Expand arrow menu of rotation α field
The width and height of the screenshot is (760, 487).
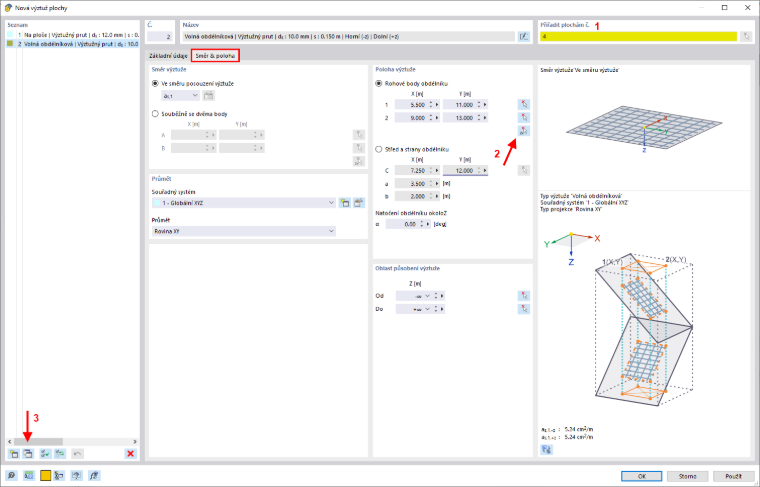428,224
